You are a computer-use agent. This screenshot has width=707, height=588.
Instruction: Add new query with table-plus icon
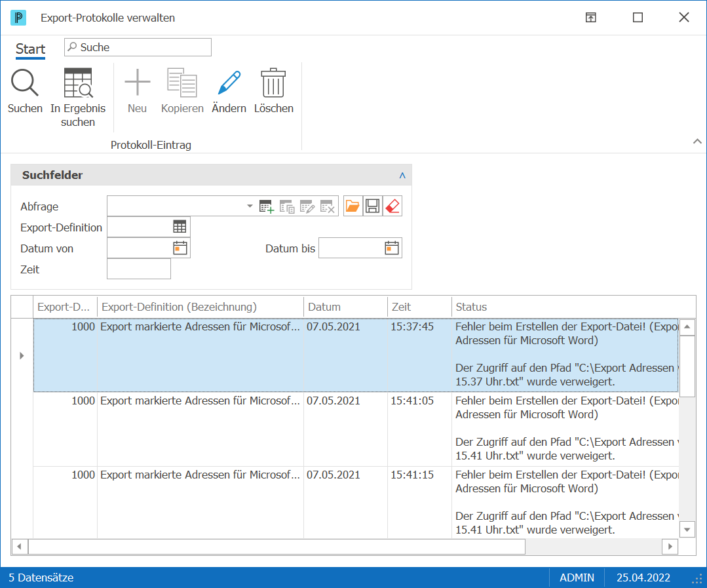tap(267, 206)
